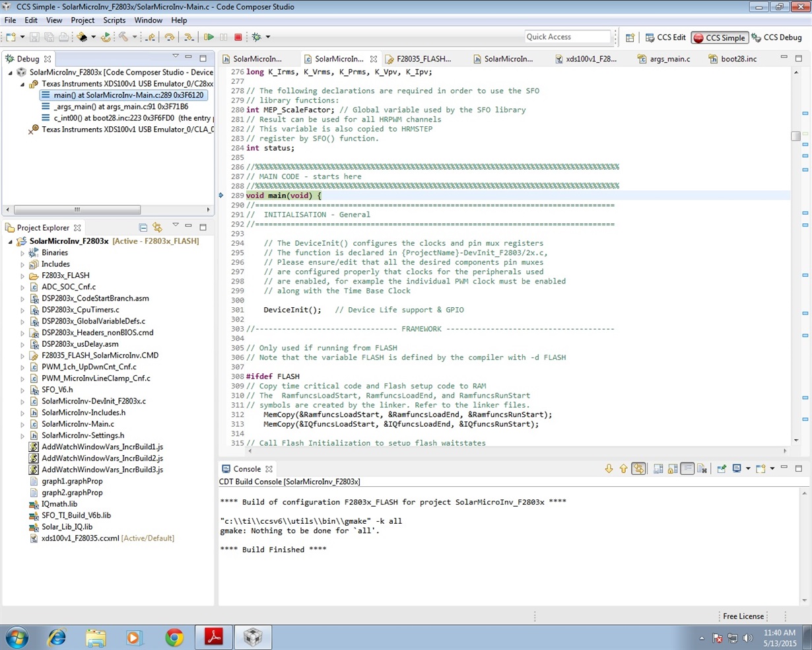Screen dimensions: 812x650
Task: Open Google Chrome from taskbar
Action: click(174, 637)
